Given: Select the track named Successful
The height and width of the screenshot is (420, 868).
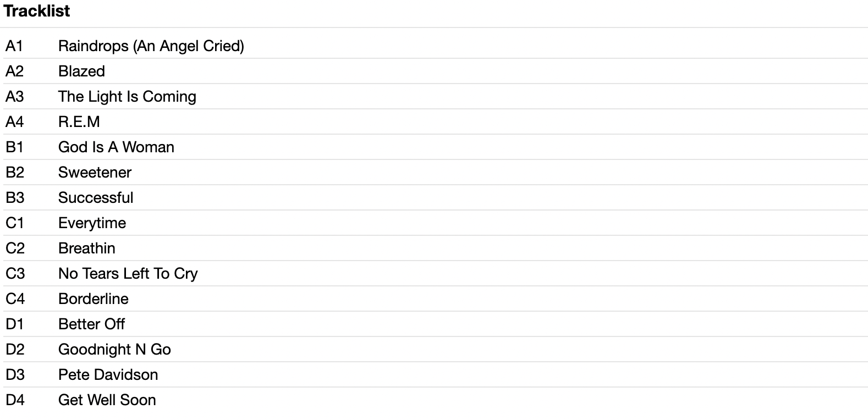Looking at the screenshot, I should tap(96, 197).
